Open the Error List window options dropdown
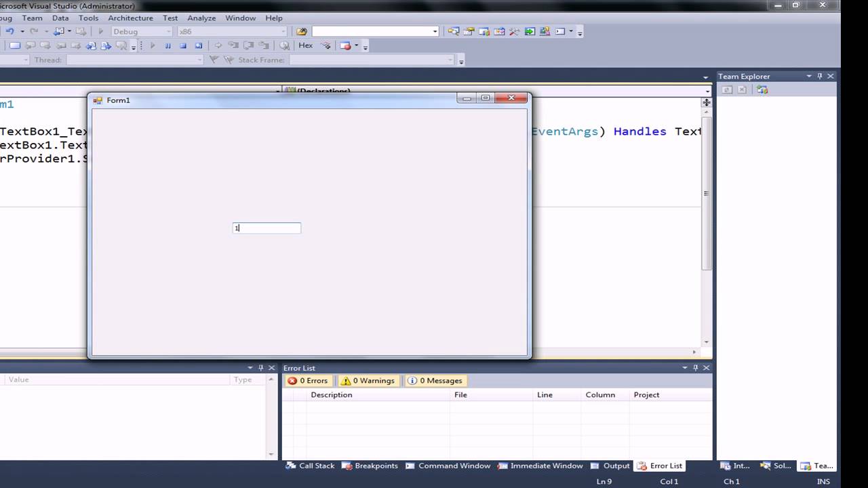 (685, 367)
